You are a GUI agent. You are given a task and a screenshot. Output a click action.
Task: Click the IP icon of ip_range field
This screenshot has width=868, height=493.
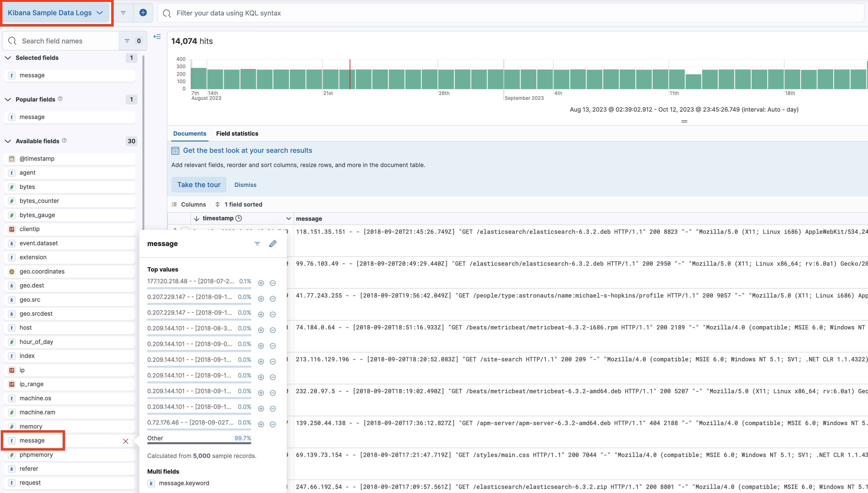(12, 384)
